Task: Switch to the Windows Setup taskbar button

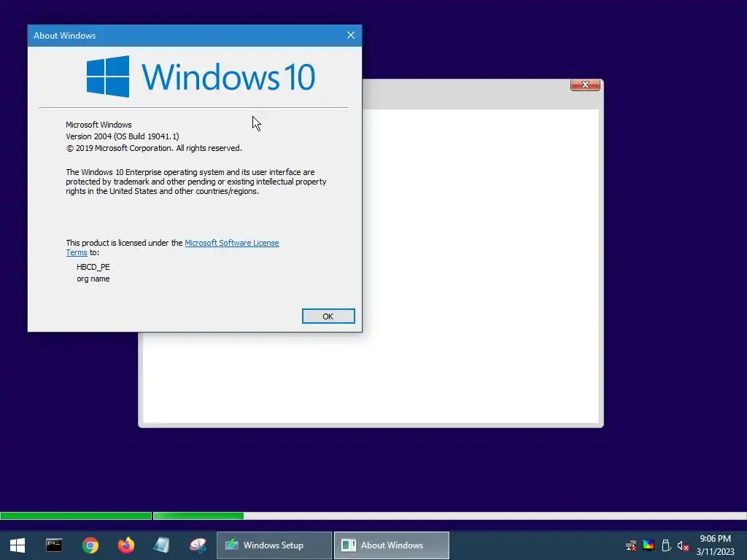Action: (274, 545)
